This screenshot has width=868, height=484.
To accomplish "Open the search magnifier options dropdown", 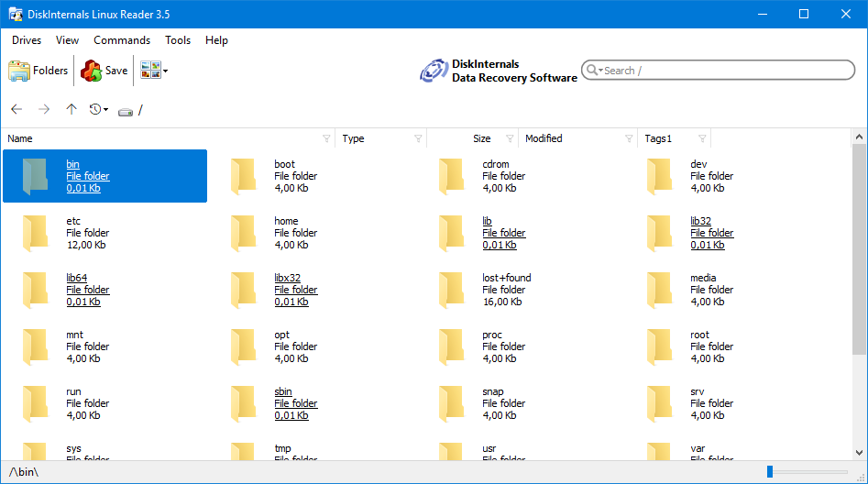I will (x=594, y=71).
